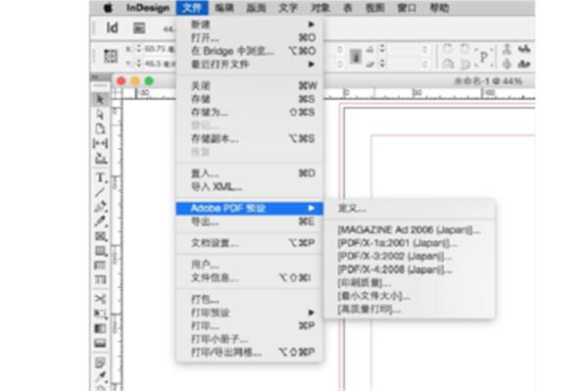Image resolution: width=588 pixels, height=392 pixels.
Task: Select the Pen tool
Action: 100,207
